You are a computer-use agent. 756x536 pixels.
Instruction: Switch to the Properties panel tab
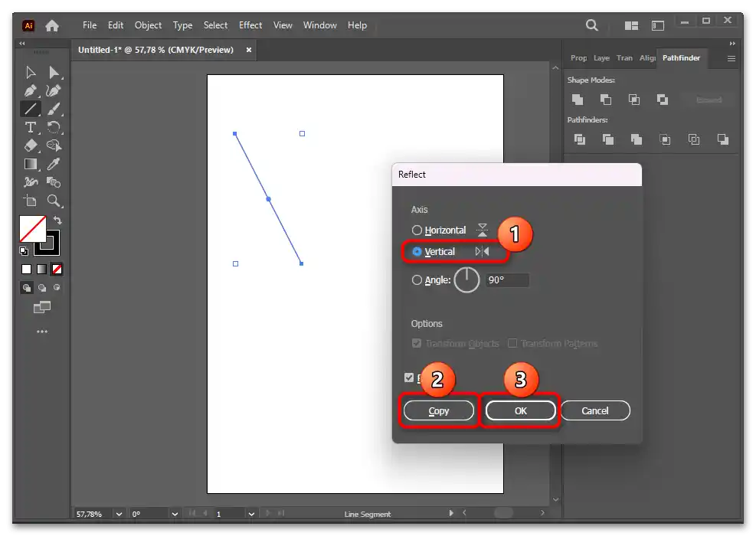pyautogui.click(x=578, y=58)
